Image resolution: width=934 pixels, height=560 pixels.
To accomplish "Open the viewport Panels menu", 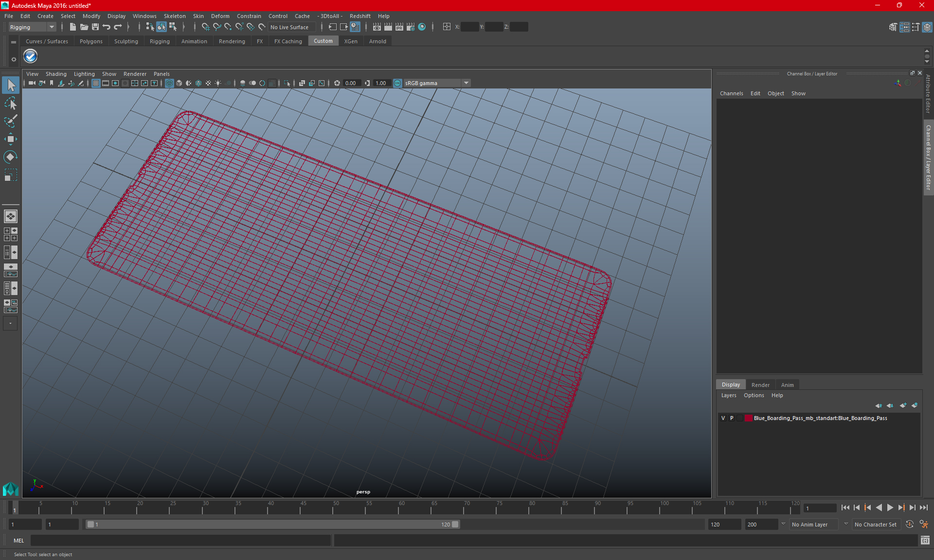I will 162,74.
